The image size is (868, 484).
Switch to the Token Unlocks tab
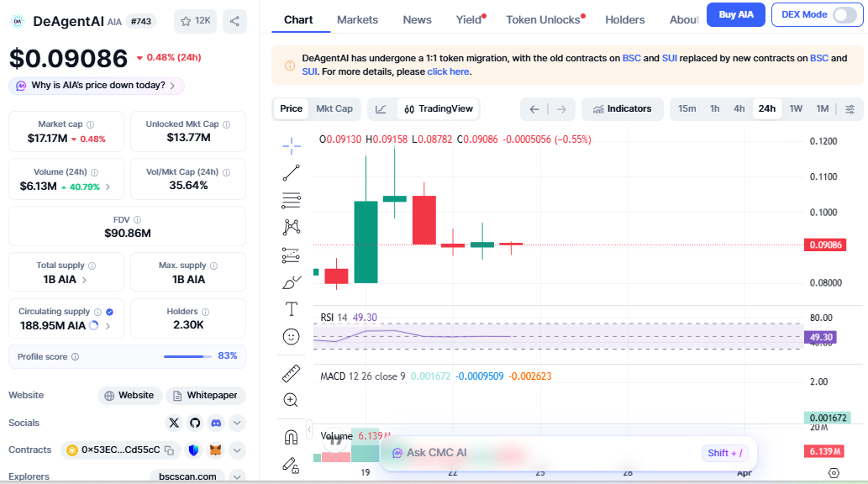click(543, 19)
